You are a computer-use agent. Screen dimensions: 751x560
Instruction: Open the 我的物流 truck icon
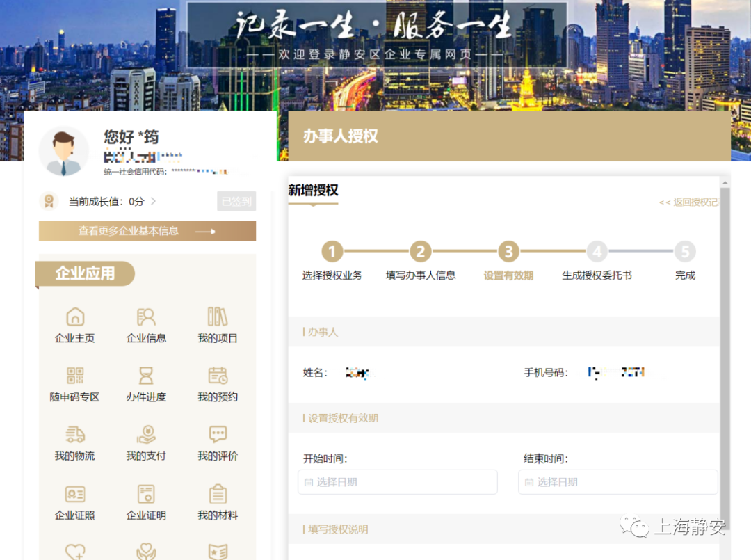coord(75,435)
